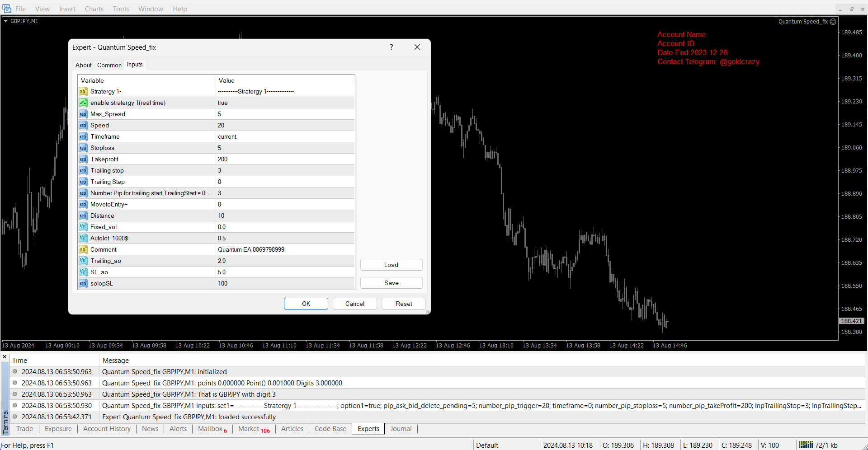
Task: Click the MetaTrader app icon in menu bar
Action: [7, 9]
